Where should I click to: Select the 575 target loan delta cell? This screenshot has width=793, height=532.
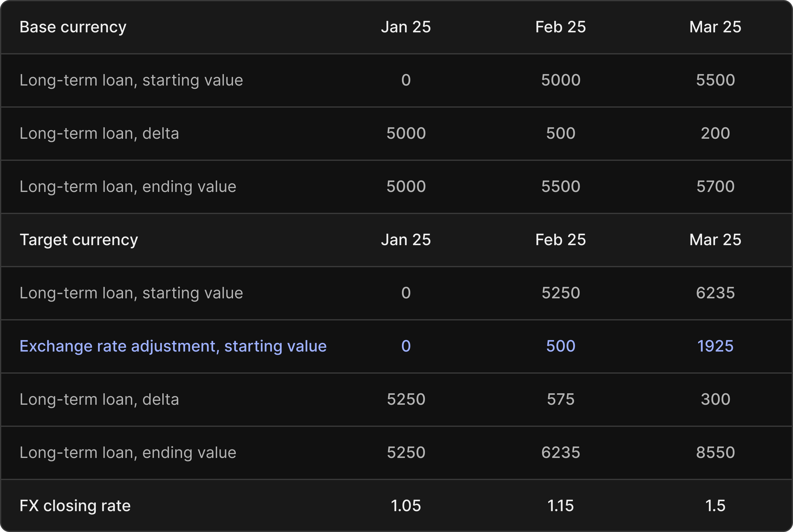click(x=560, y=399)
